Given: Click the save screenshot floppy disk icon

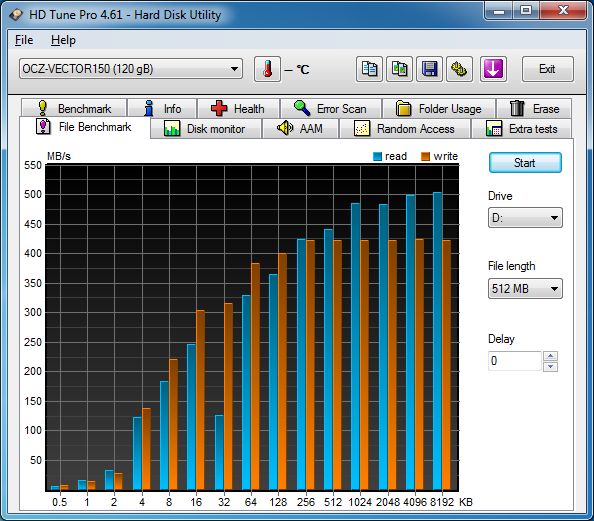Looking at the screenshot, I should [429, 69].
